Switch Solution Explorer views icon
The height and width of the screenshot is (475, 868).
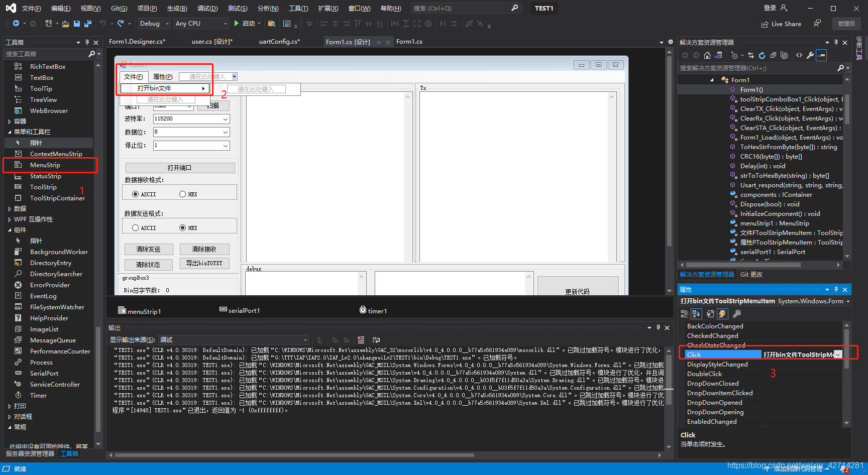pos(719,55)
